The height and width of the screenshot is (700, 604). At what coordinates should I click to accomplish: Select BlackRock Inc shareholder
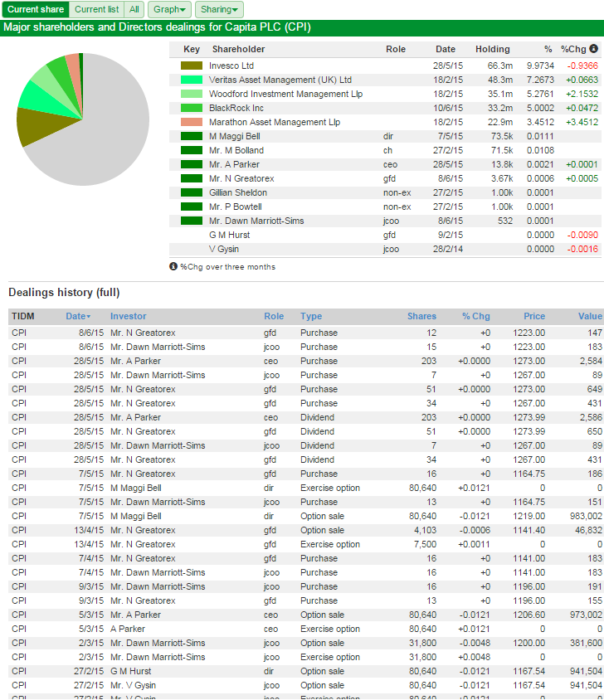point(236,108)
